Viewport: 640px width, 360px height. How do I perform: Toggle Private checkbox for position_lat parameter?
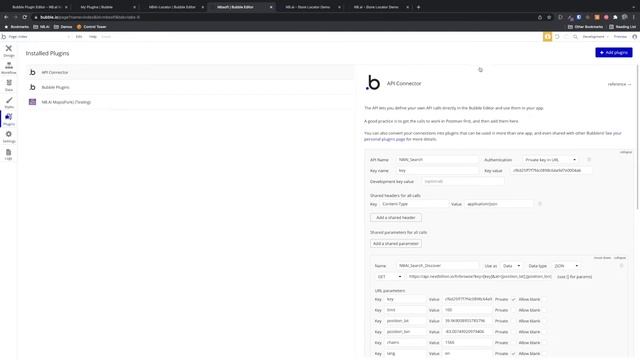point(513,321)
